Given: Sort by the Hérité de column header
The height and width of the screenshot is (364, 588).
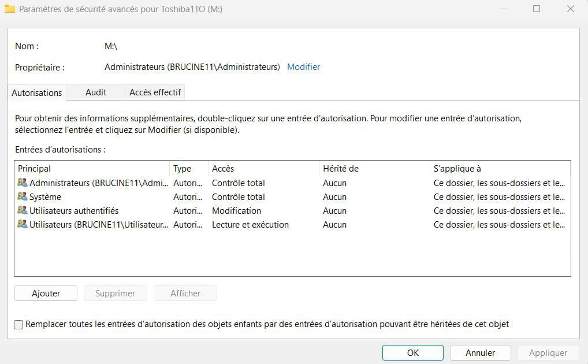Looking at the screenshot, I should coord(374,169).
